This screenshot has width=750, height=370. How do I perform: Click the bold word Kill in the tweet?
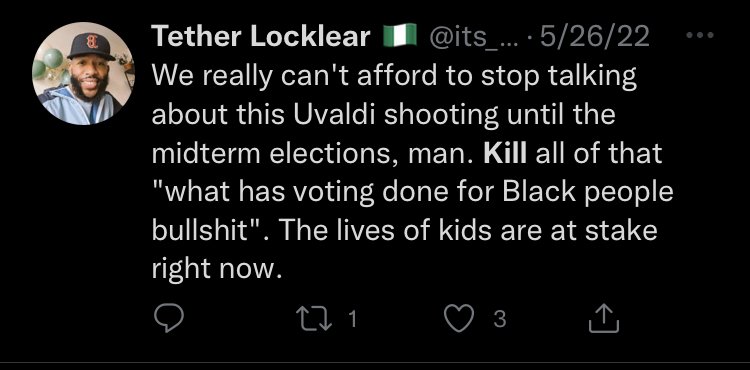tap(505, 154)
